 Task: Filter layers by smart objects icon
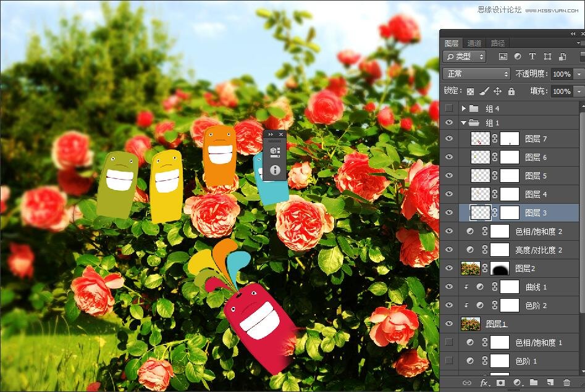[562, 56]
